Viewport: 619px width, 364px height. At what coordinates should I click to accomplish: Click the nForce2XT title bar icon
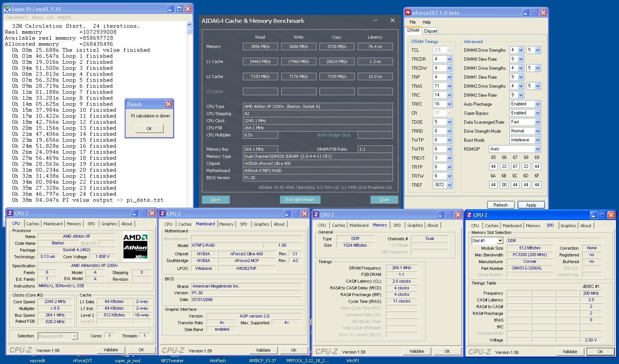coord(408,12)
